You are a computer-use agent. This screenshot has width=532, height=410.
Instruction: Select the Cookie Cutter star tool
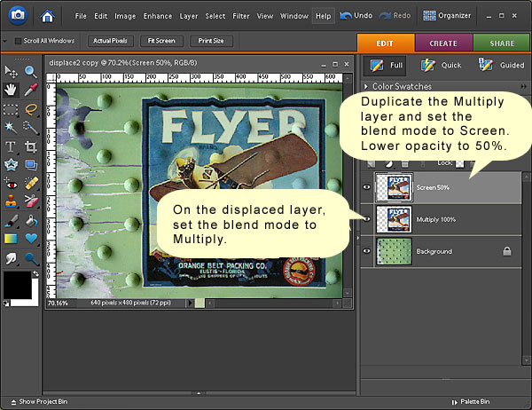[x=11, y=165]
